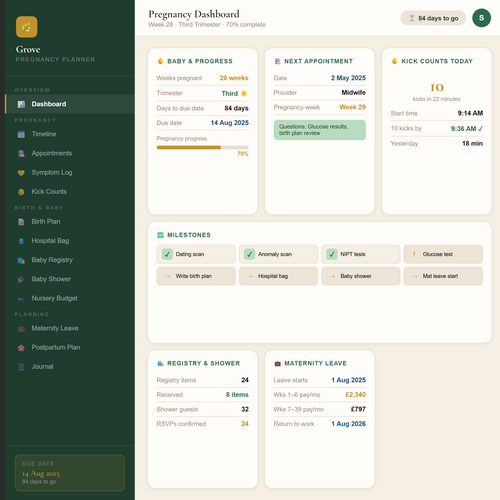This screenshot has height=500, width=500.
Task: Click the Due Date sidebar card
Action: coord(70,473)
